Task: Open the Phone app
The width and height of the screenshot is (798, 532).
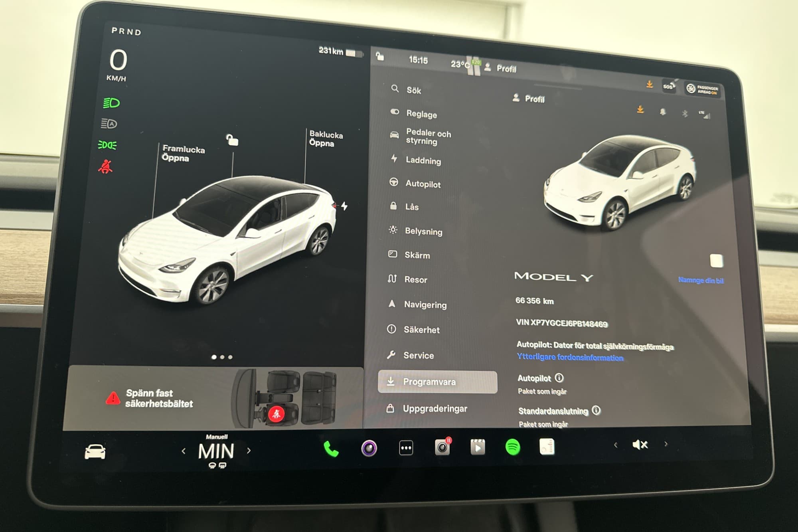Action: [331, 449]
